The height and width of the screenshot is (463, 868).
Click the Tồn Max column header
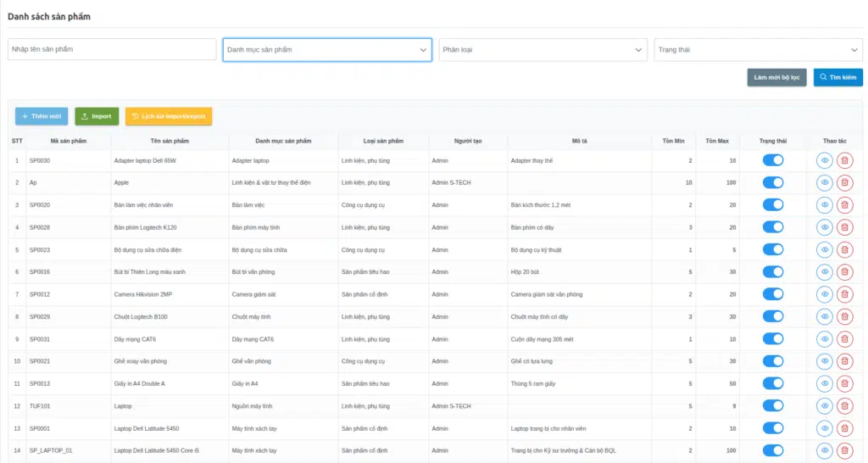[x=717, y=142]
